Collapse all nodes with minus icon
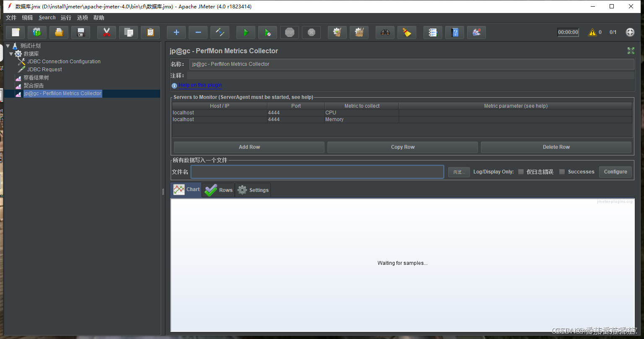Screen dimensions: 644x339 point(198,32)
